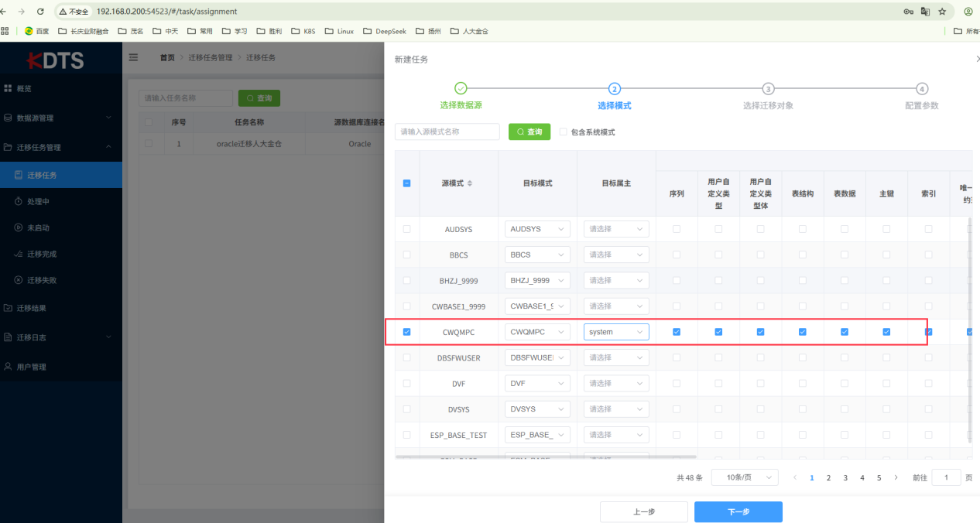Open 迁移结果 in the sidebar

coord(61,308)
